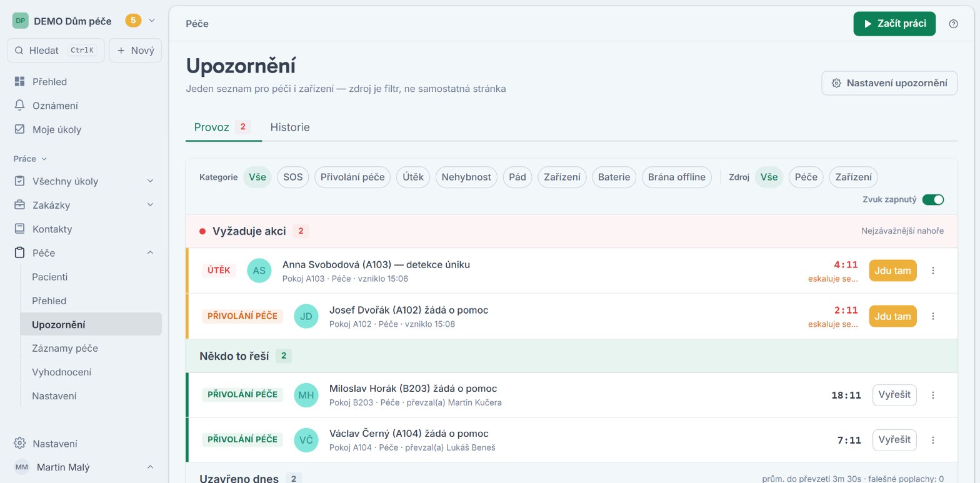Collapse the Péče sidebar group
The height and width of the screenshot is (483, 980).
tap(150, 252)
